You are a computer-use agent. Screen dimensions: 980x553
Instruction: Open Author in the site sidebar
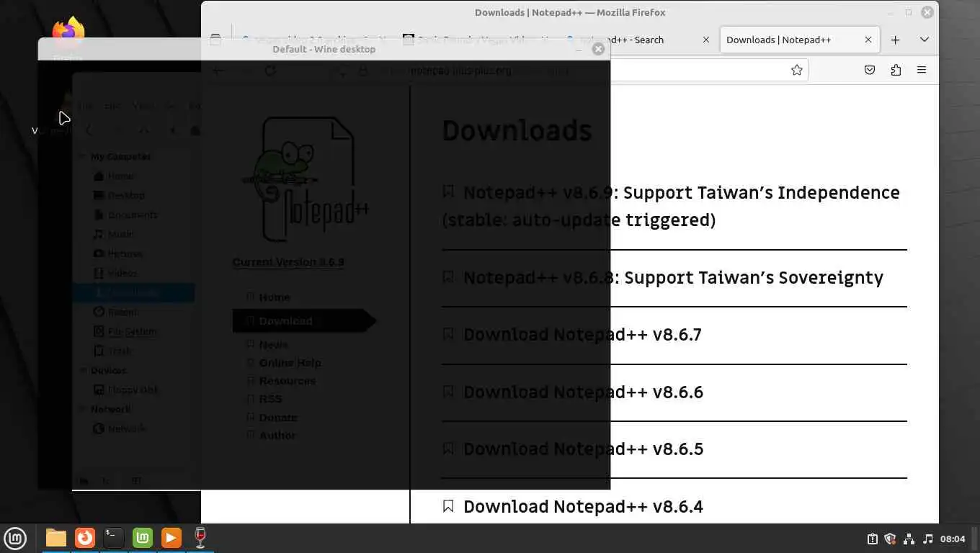pyautogui.click(x=277, y=436)
